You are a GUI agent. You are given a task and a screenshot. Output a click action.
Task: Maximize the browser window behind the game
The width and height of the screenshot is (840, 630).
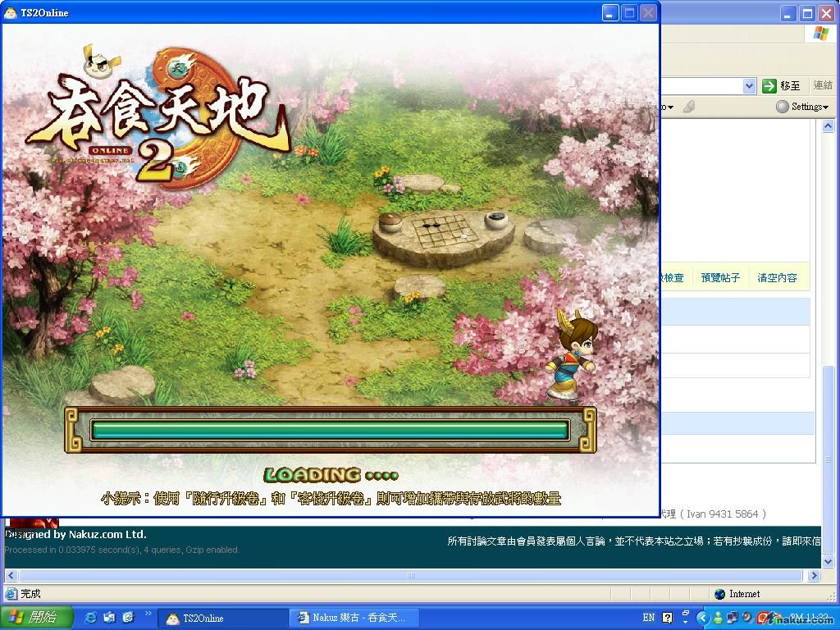tap(807, 13)
